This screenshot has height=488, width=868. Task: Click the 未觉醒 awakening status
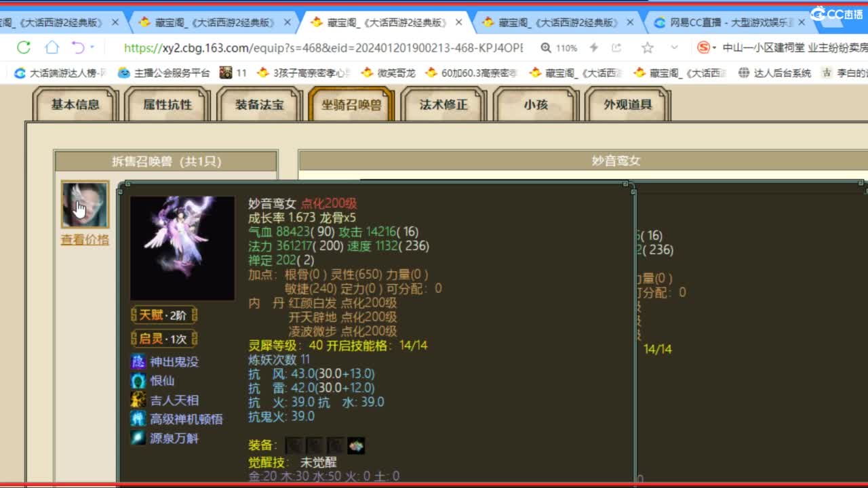pos(318,462)
